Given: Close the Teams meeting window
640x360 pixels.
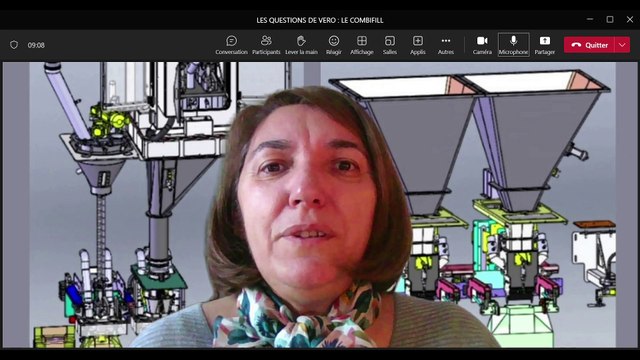Looking at the screenshot, I should pos(630,19).
